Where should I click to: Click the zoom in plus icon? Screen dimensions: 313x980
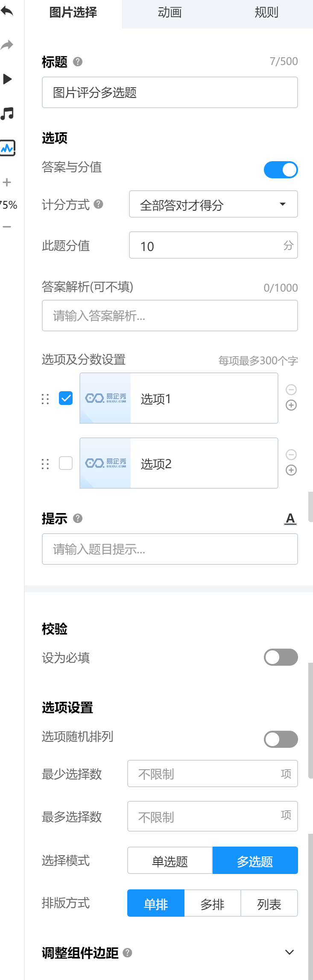point(7,183)
